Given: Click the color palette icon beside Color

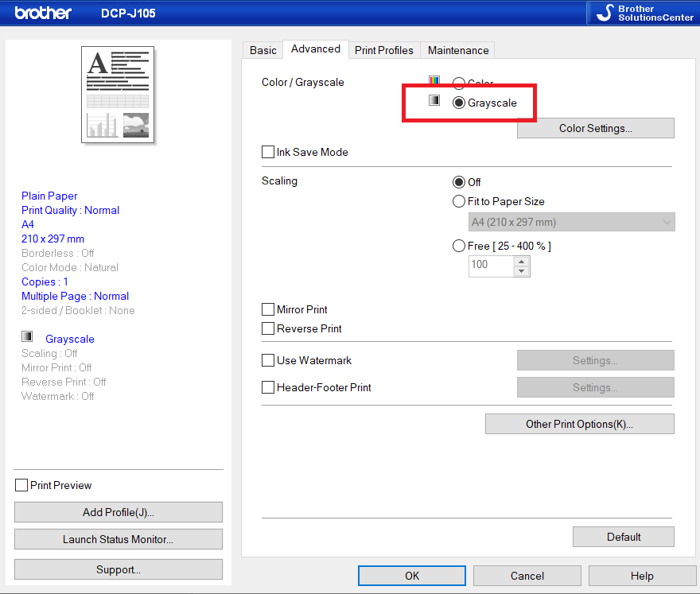Looking at the screenshot, I should point(434,82).
